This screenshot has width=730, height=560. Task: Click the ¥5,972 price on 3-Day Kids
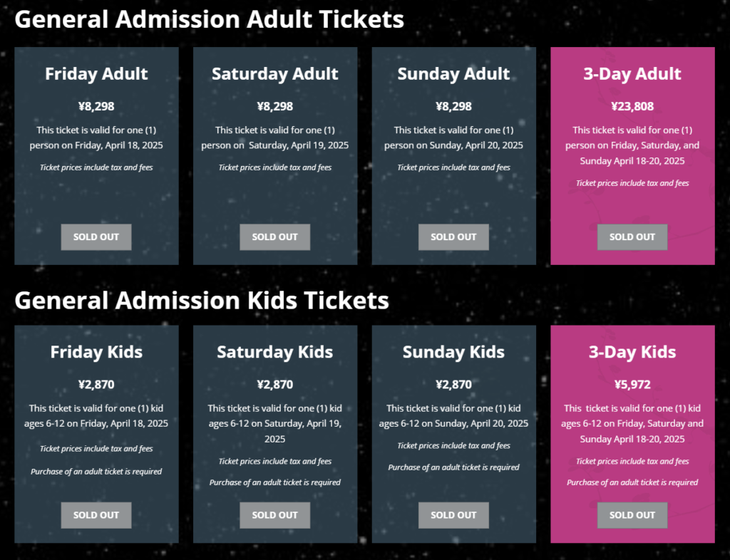[x=632, y=385]
